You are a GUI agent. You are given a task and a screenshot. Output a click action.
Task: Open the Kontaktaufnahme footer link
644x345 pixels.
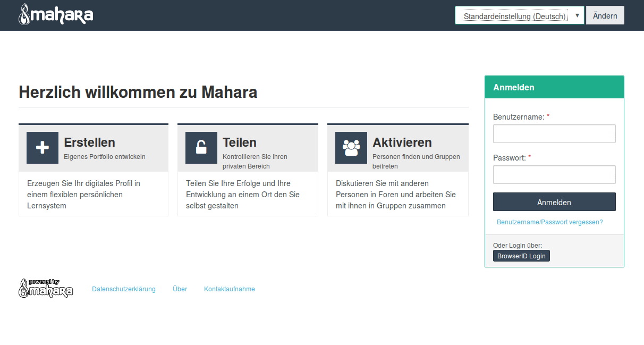click(230, 289)
